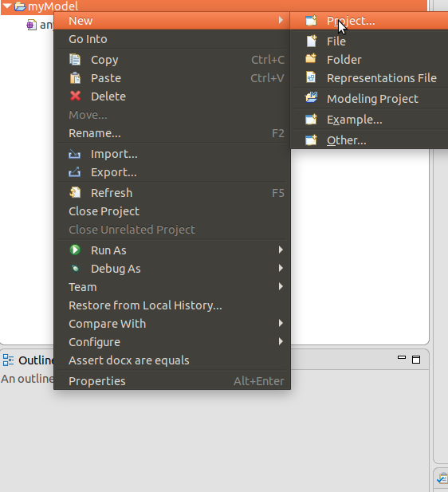
Task: Select the myModel project label
Action: pyautogui.click(x=53, y=6)
